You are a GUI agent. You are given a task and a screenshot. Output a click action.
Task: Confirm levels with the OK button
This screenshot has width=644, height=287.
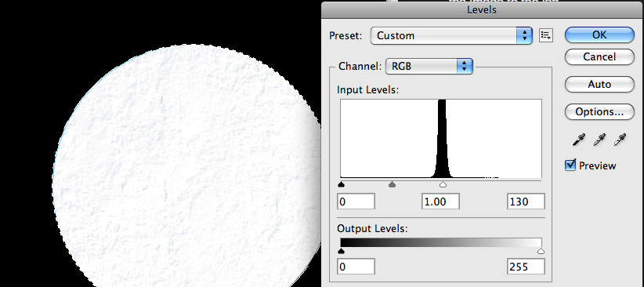point(599,35)
